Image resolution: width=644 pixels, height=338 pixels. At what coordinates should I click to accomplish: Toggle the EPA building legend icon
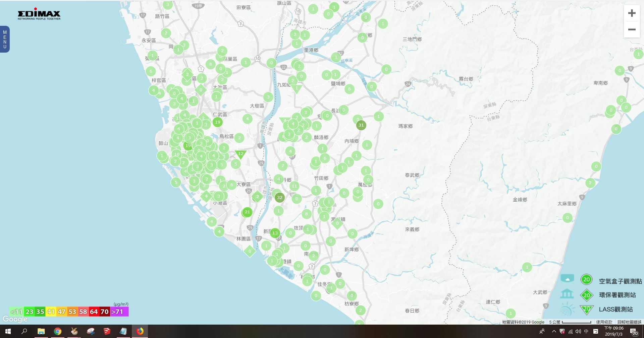click(x=567, y=294)
